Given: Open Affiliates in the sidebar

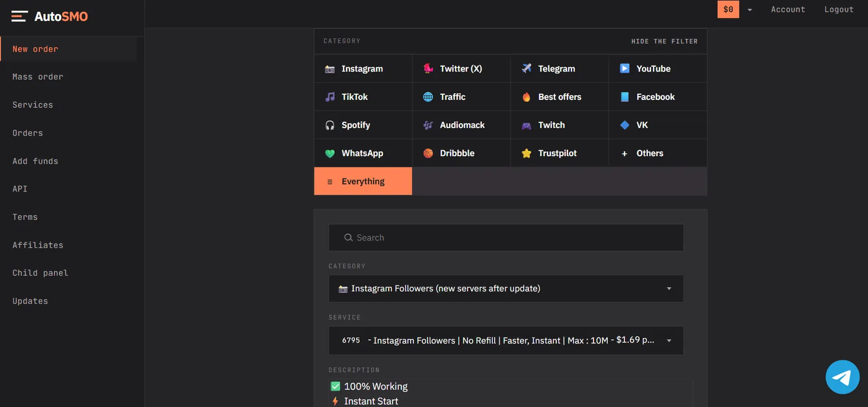Looking at the screenshot, I should pyautogui.click(x=38, y=245).
